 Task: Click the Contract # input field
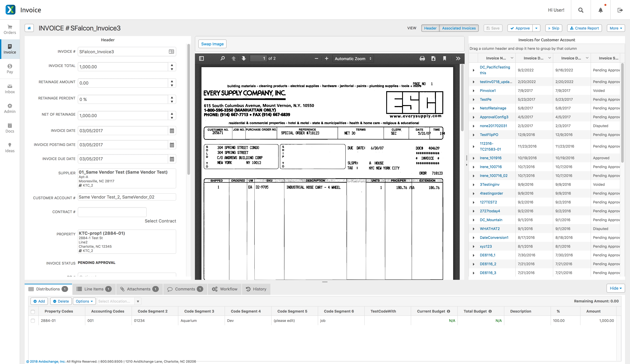pos(112,212)
